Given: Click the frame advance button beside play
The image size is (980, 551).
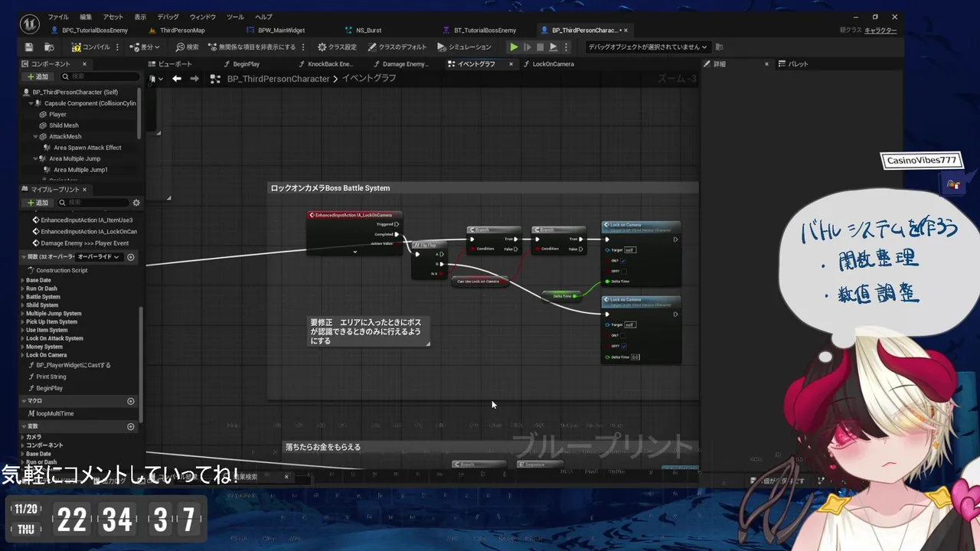Looking at the screenshot, I should pyautogui.click(x=527, y=47).
